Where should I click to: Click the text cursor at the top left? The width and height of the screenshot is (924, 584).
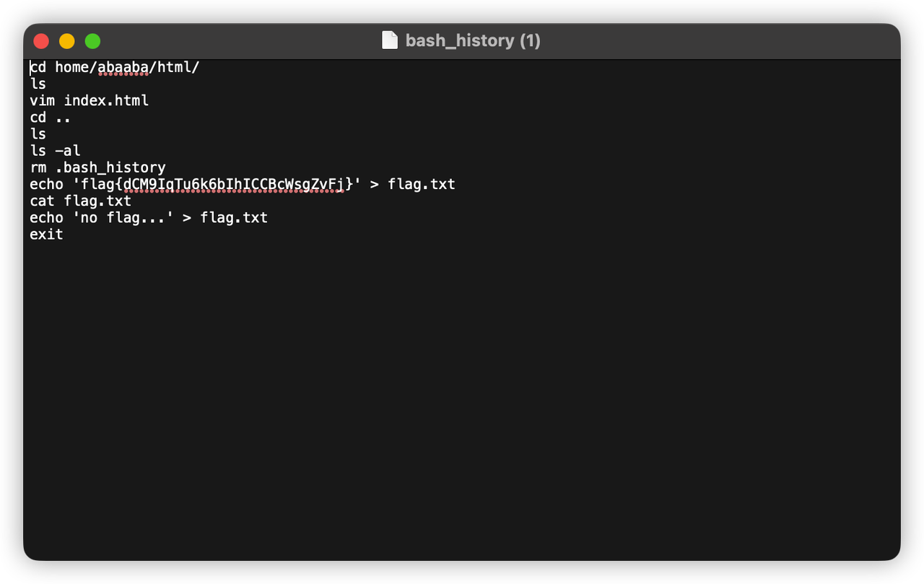pos(30,67)
